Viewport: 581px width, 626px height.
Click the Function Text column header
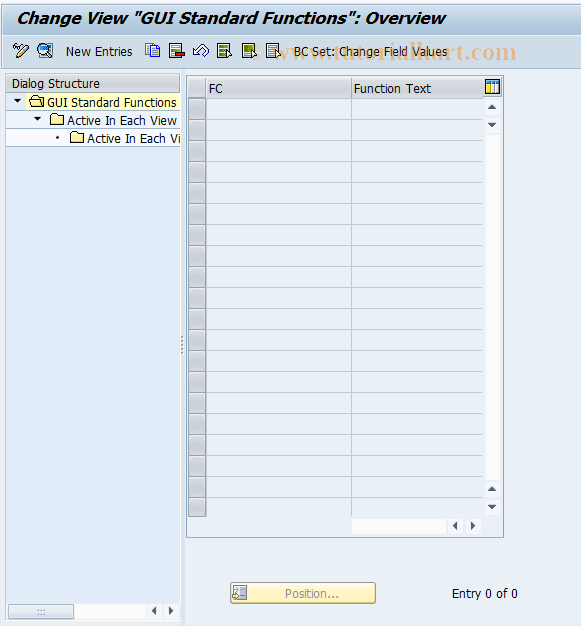pos(417,88)
